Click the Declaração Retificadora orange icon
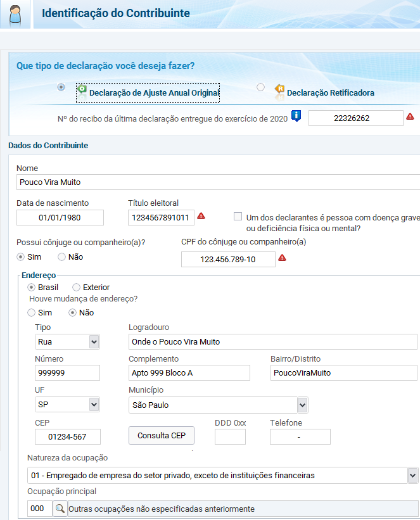Screen dimensions: 420x520 click(279, 90)
